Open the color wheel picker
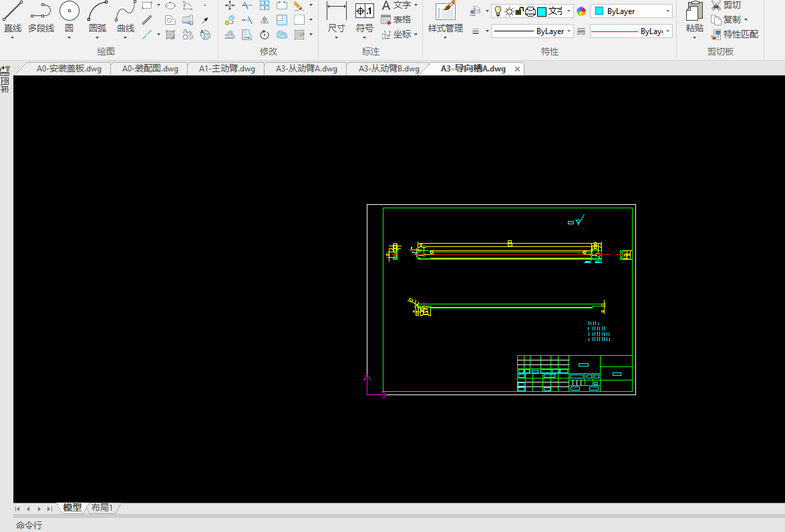 coord(581,11)
